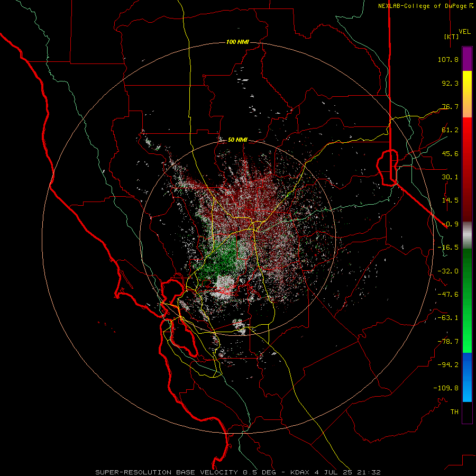The image size is (476, 476).
Task: Click the yellow-orange segment of the color bar
Action: pyautogui.click(x=467, y=94)
